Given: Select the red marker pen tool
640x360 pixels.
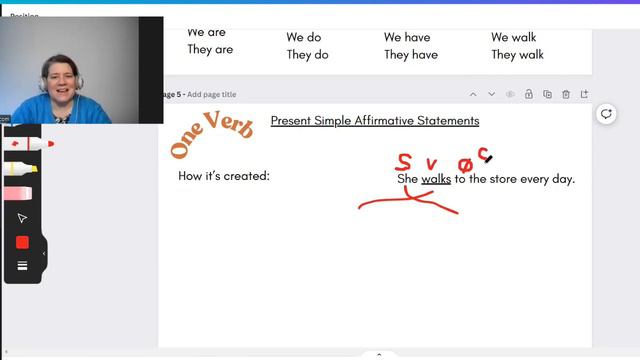Looking at the screenshot, I should pyautogui.click(x=29, y=144).
